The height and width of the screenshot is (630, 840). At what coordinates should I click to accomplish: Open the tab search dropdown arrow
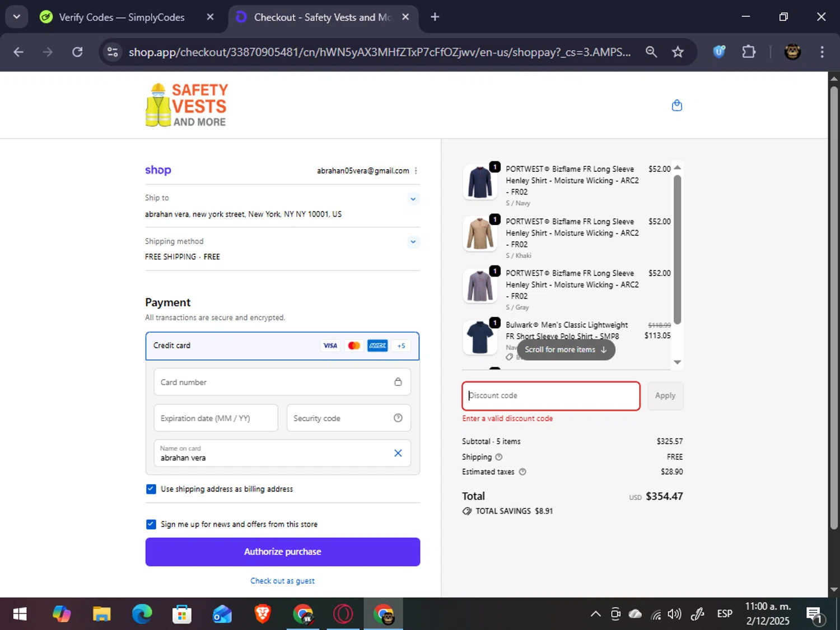(x=16, y=17)
